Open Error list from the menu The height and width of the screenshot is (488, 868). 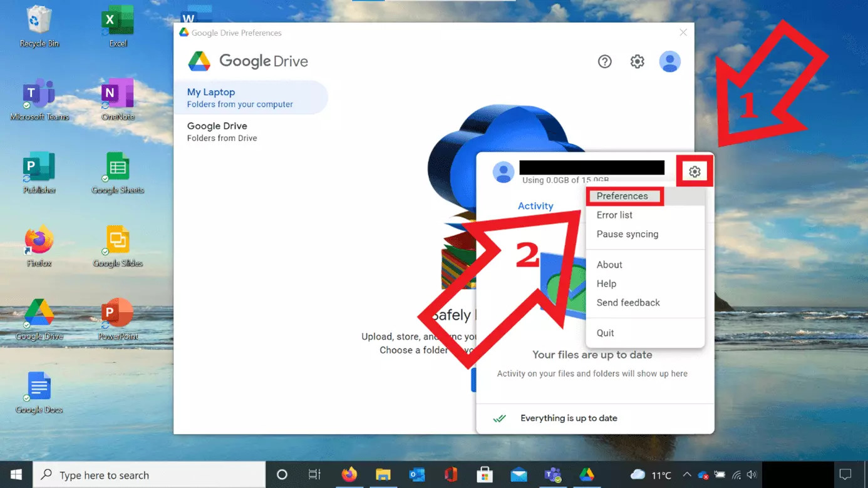645,215
